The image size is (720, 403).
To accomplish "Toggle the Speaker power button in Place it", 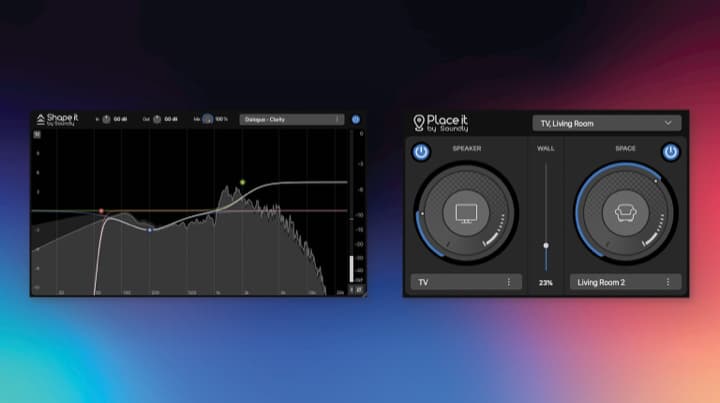I will tap(421, 152).
